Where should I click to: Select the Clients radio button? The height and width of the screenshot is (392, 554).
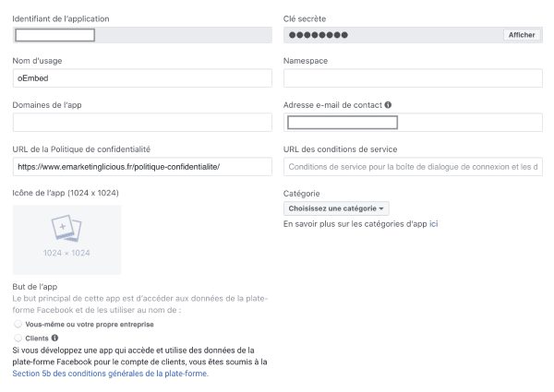click(18, 339)
